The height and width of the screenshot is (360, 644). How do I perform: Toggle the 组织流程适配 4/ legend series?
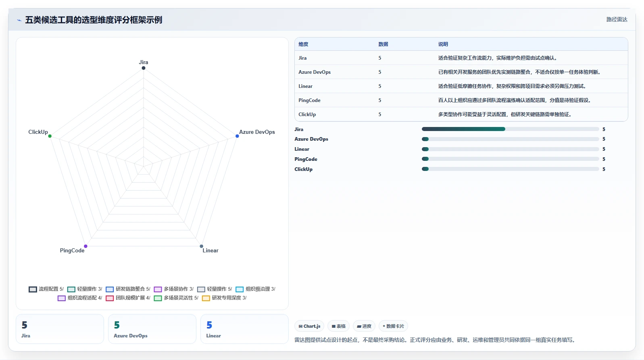click(80, 298)
